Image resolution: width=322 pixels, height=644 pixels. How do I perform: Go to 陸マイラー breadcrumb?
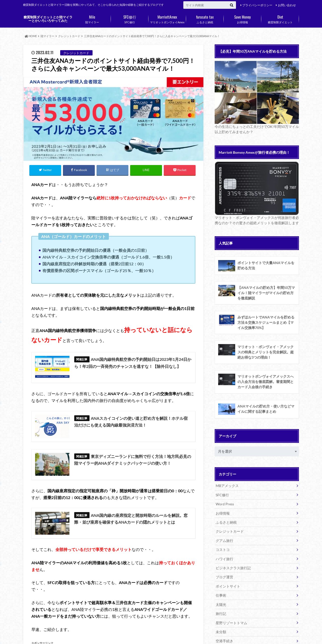(47, 36)
